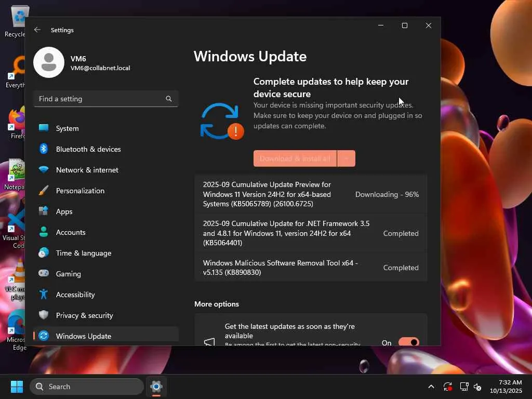532x399 pixels.
Task: Click the taskbar Search box
Action: pos(87,387)
